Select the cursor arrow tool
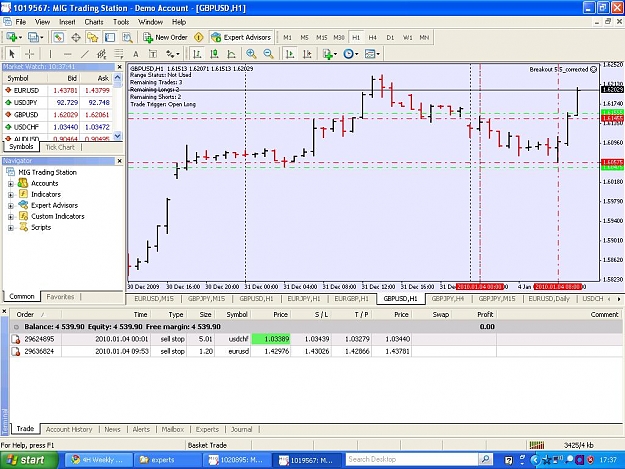625x469 pixels. click(x=12, y=53)
